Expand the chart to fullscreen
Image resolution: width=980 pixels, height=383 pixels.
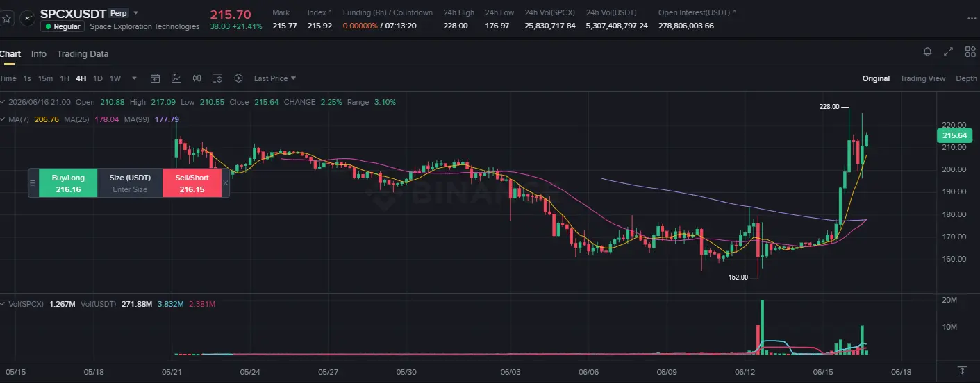(949, 52)
